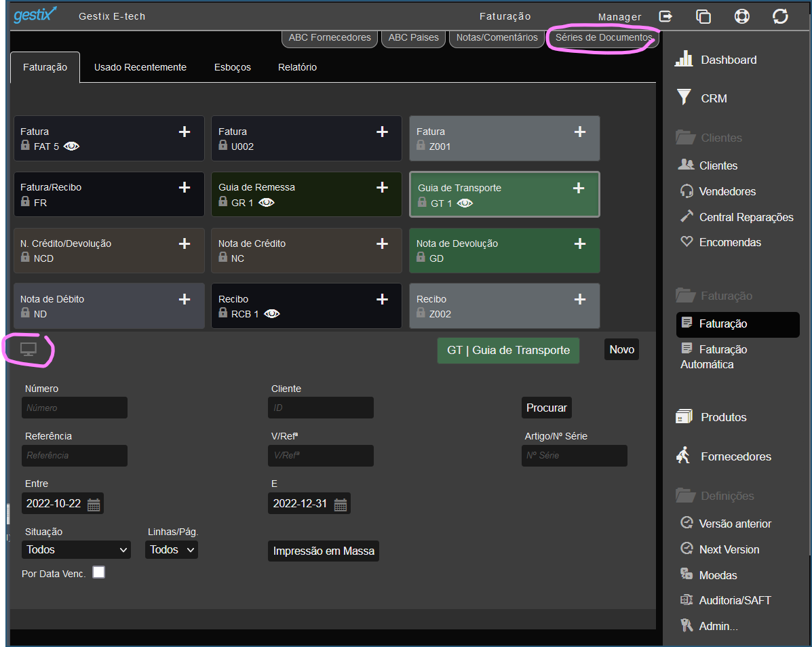This screenshot has width=812, height=647.
Task: Enable the Por Data Venc. checkbox
Action: (98, 572)
